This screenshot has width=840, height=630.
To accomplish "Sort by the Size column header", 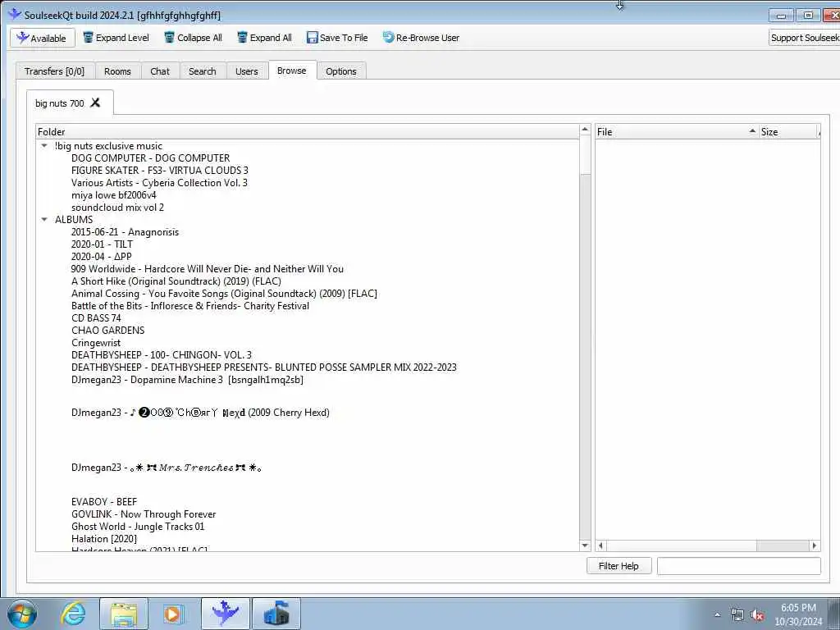I will pyautogui.click(x=789, y=132).
